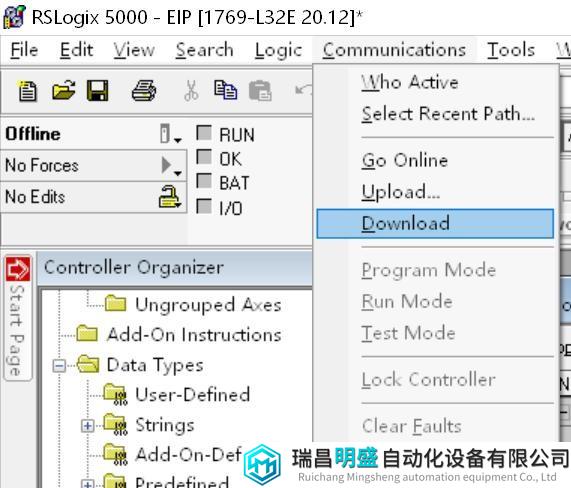This screenshot has width=571, height=488.
Task: Click the Save floppy disk icon
Action: (x=98, y=90)
